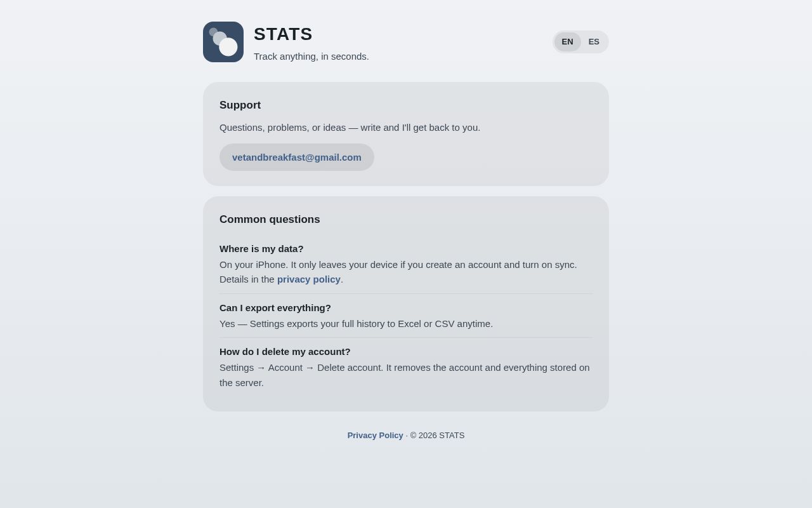Click the Common questions heading
This screenshot has height=508, width=812.
click(x=270, y=220)
